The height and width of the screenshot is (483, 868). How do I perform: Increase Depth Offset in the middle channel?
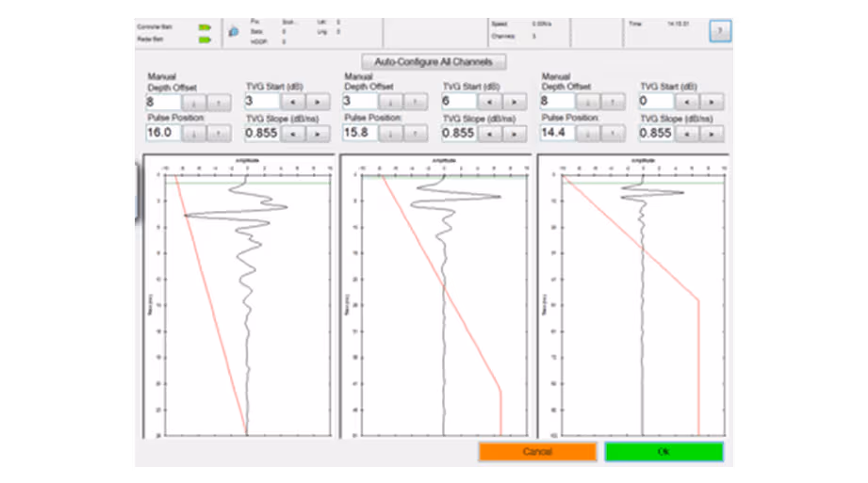click(416, 102)
